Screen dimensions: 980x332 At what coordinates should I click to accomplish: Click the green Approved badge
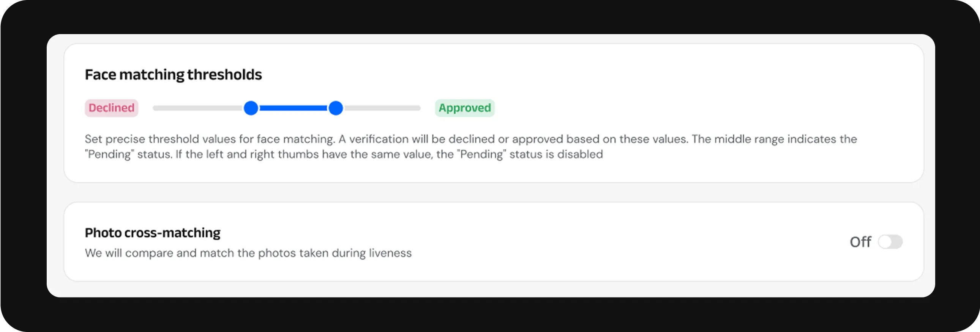click(464, 108)
